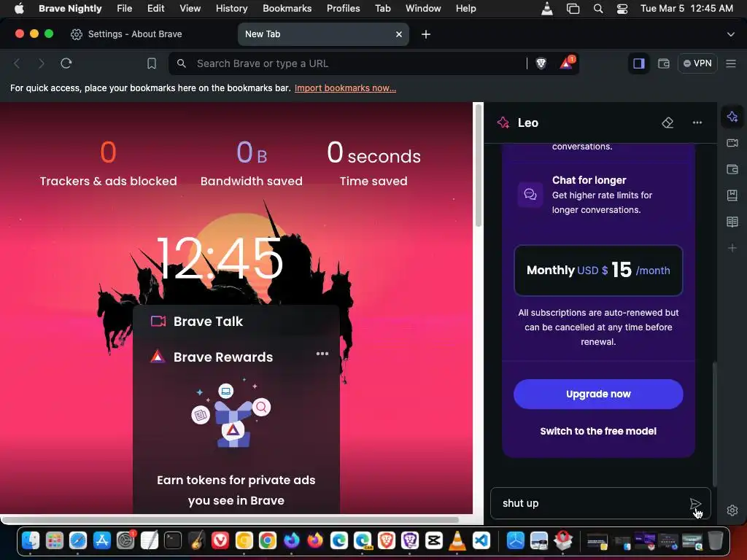The width and height of the screenshot is (747, 560).
Task: Open Finder from the dock
Action: (31, 540)
